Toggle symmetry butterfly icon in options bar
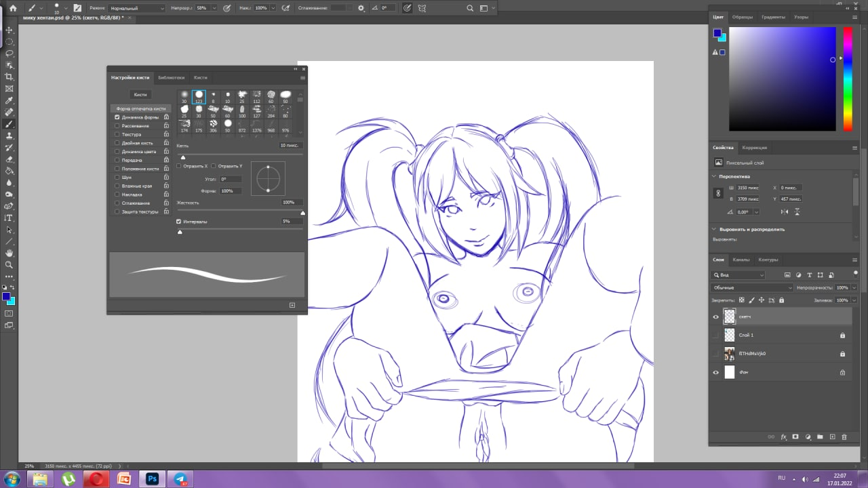This screenshot has width=868, height=488. click(x=422, y=8)
